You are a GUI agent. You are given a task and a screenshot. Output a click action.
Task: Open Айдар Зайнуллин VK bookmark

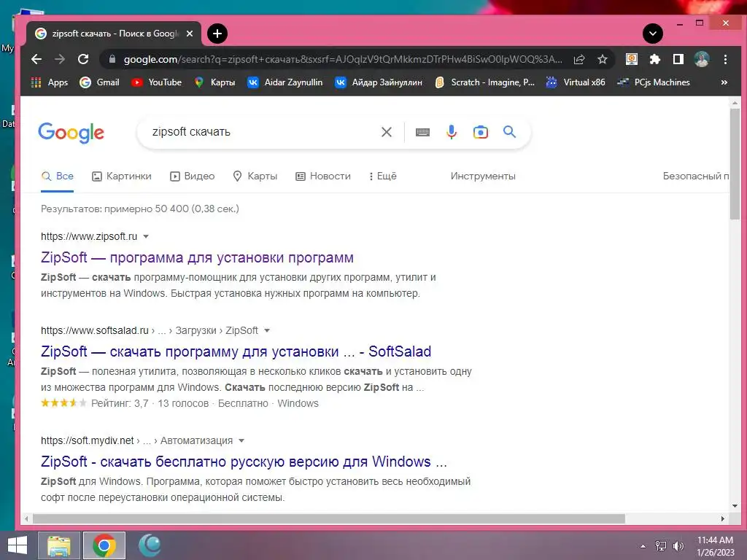[379, 82]
